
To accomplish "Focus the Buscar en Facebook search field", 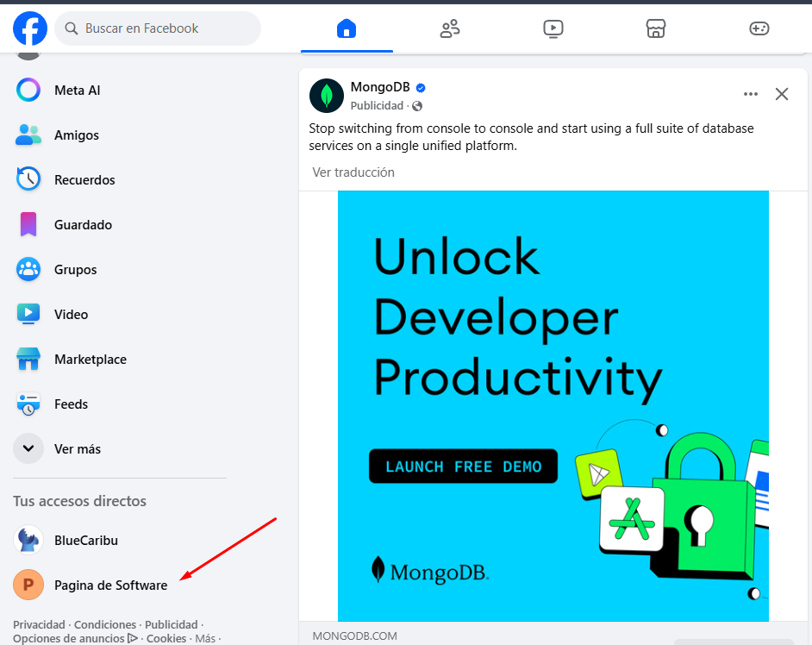I will point(158,28).
